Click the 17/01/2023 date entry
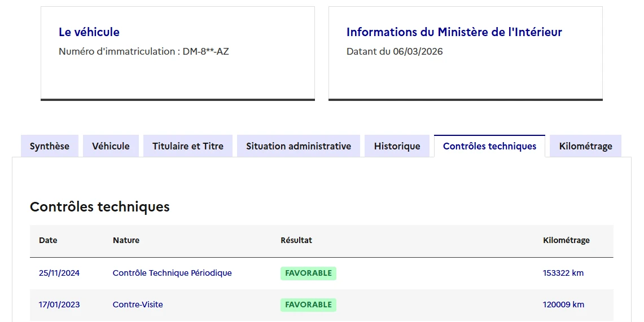The height and width of the screenshot is (322, 644). pyautogui.click(x=59, y=305)
